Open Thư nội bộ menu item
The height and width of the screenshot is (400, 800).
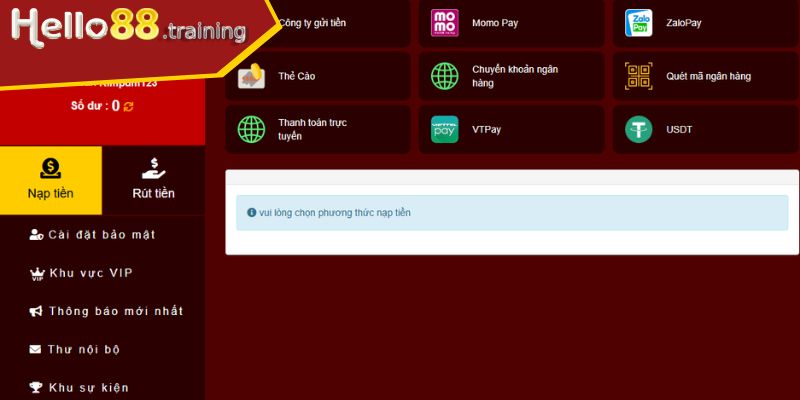coord(103,349)
